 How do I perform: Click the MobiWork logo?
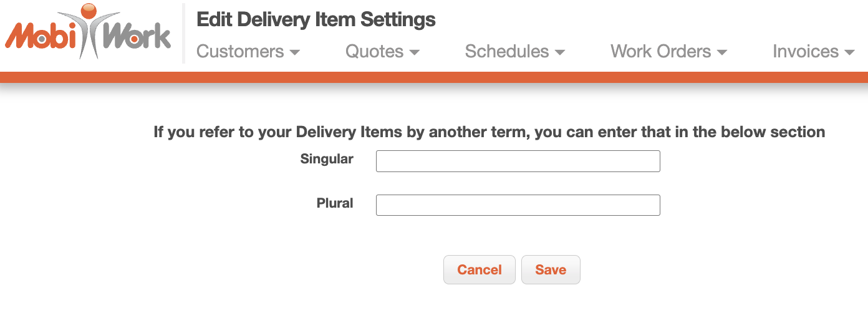[x=87, y=31]
